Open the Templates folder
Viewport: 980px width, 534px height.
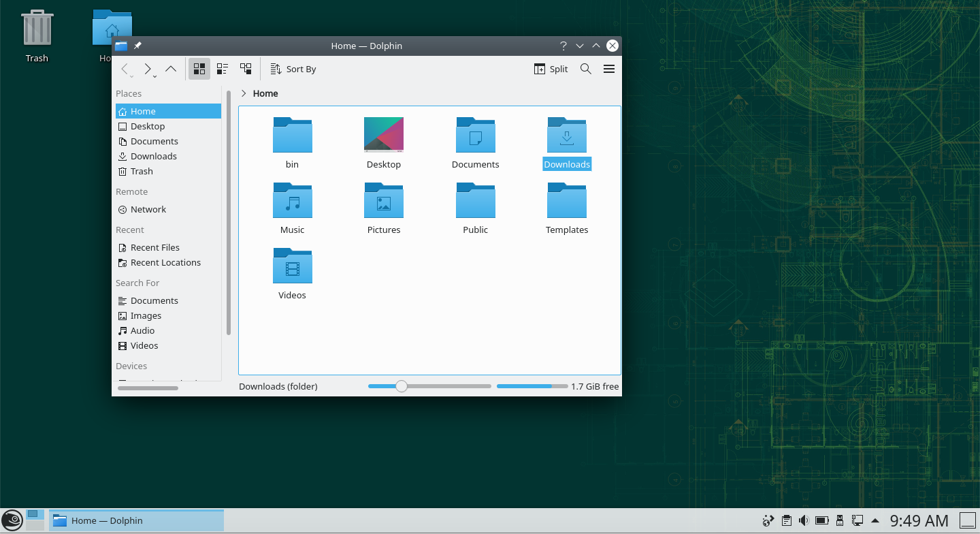(567, 200)
